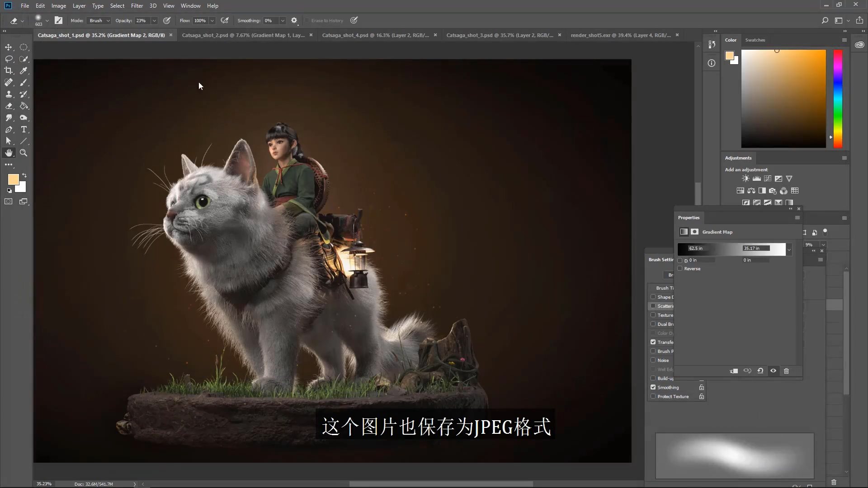This screenshot has width=868, height=488.
Task: Toggle Gradient Map layer visibility eye
Action: click(x=774, y=371)
